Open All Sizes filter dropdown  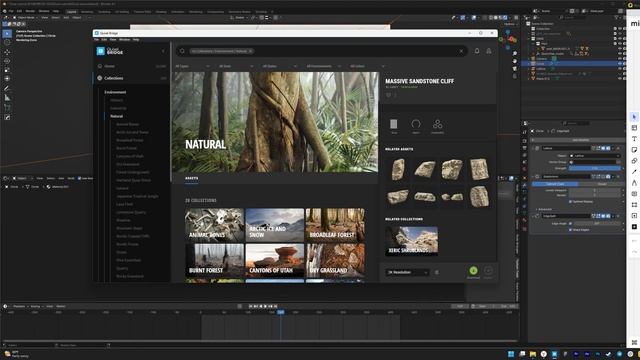pos(236,66)
